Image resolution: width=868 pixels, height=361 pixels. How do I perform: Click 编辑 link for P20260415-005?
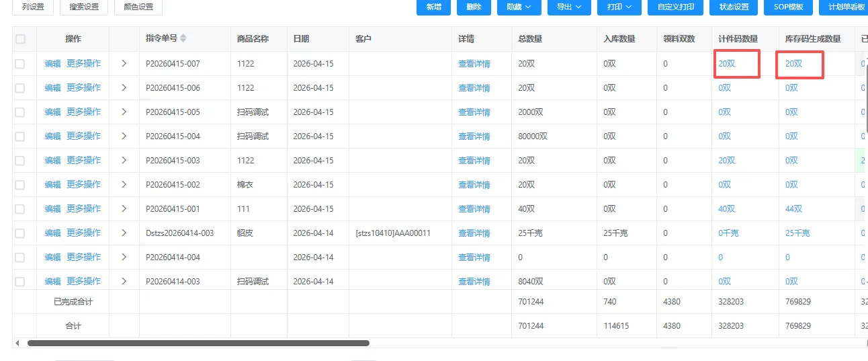pos(52,112)
